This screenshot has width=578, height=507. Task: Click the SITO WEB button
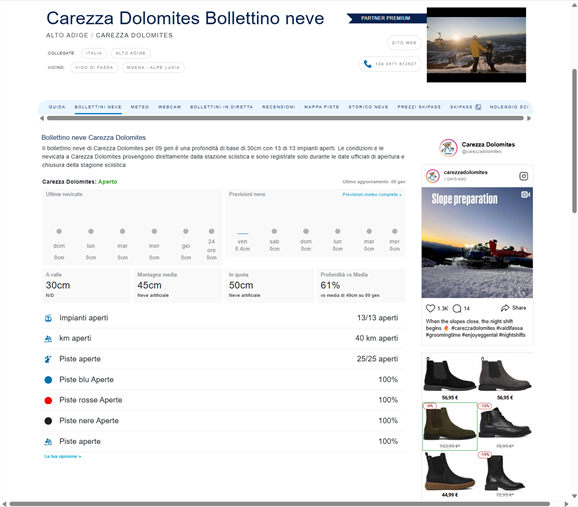click(x=404, y=43)
